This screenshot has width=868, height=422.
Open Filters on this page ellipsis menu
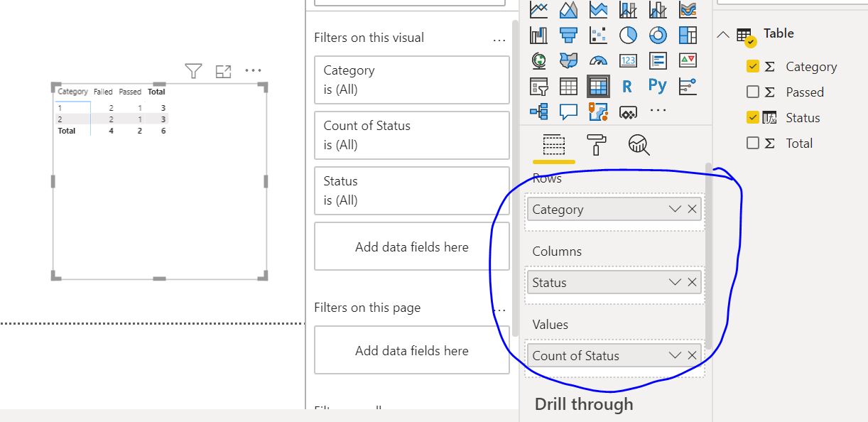point(499,310)
